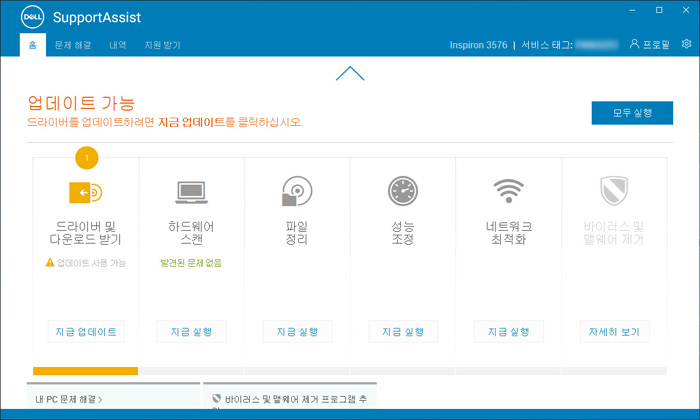
Task: Maximize the SupportAssist window
Action: point(659,10)
